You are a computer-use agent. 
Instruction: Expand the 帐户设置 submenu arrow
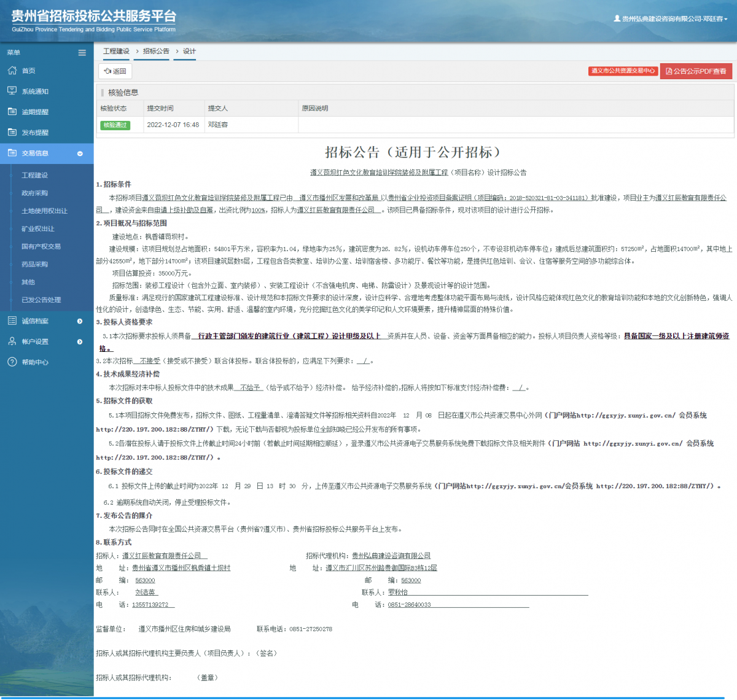[79, 341]
